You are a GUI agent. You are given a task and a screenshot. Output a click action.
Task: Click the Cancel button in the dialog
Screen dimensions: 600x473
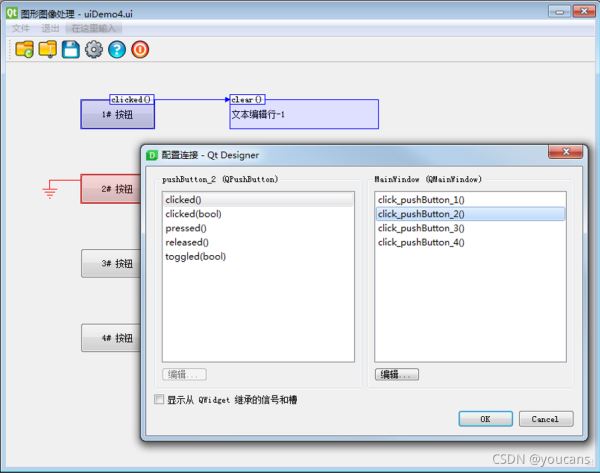(x=546, y=419)
